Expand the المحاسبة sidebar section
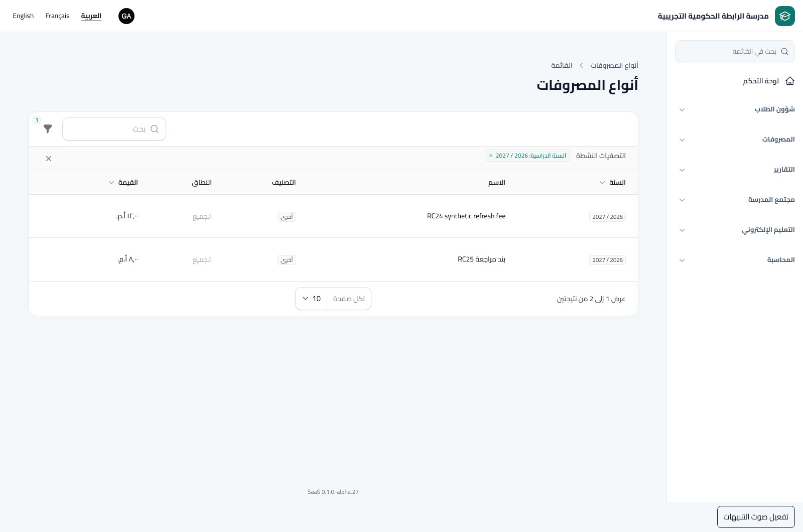 coord(735,260)
